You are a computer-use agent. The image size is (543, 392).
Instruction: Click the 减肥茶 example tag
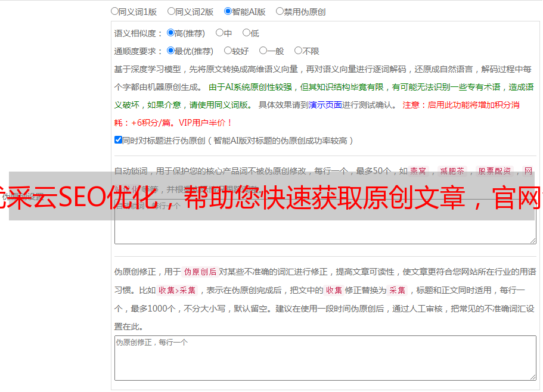[x=452, y=171]
